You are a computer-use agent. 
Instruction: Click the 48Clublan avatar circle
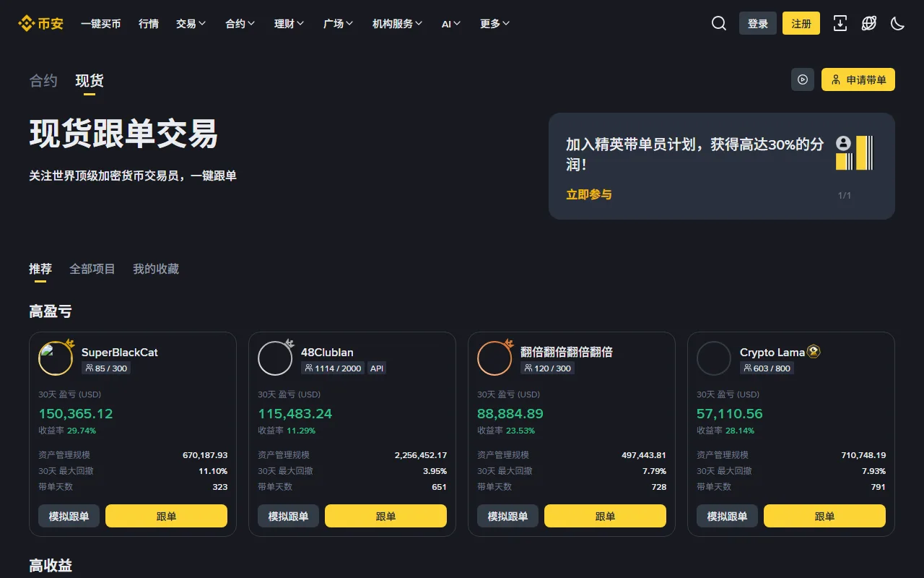(x=275, y=358)
